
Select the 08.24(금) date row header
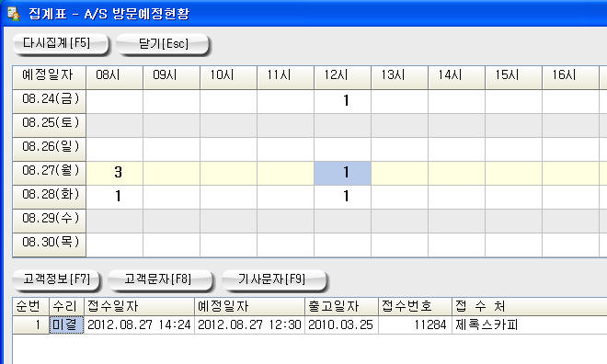click(49, 101)
